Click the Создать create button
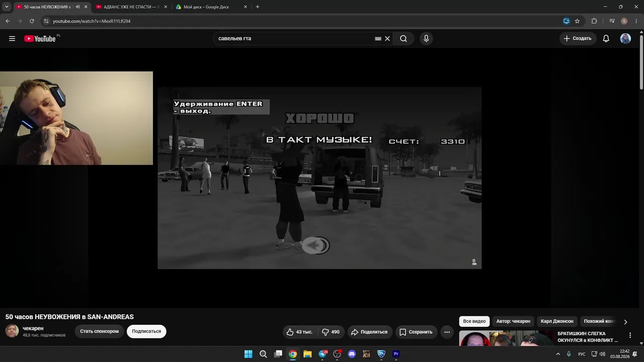Screen dimensions: 644x362 click(578, 39)
